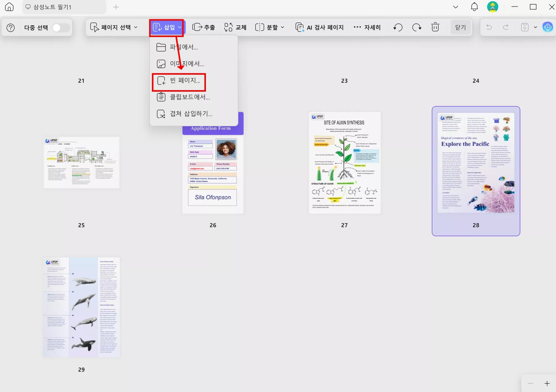Open the 교체 (replace) tool
Image resolution: width=556 pixels, height=392 pixels.
pos(235,27)
